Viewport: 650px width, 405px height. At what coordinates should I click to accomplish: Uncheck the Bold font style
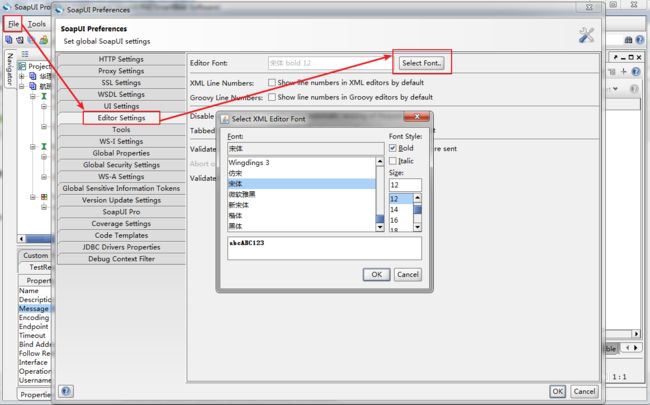pyautogui.click(x=393, y=148)
